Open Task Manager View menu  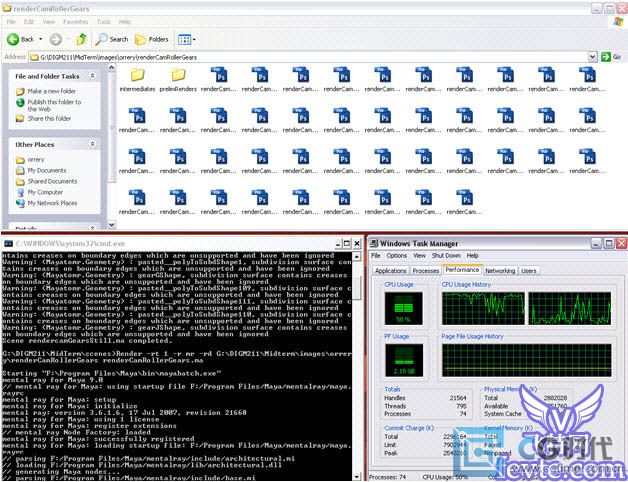coord(419,255)
